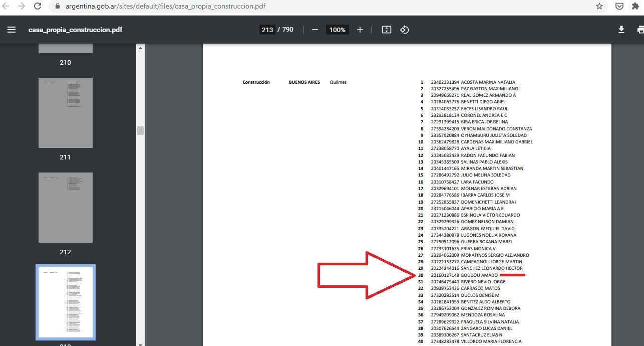Toggle the PDF sidebar hamburger menu
The width and height of the screenshot is (644, 346).
(x=12, y=30)
